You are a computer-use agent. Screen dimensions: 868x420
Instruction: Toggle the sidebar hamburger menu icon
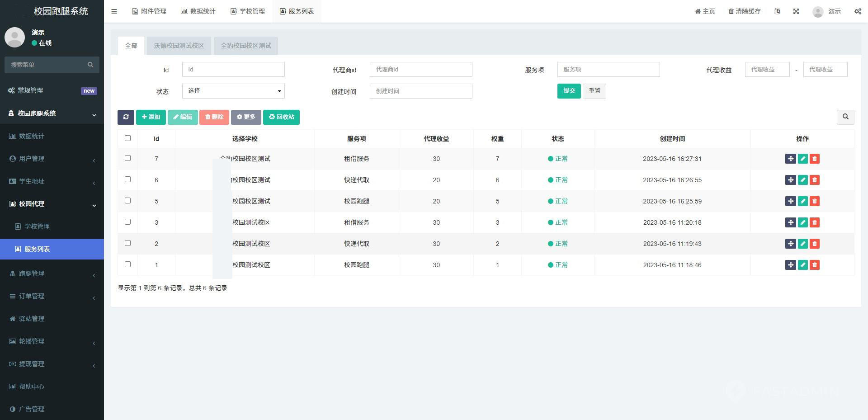[114, 11]
